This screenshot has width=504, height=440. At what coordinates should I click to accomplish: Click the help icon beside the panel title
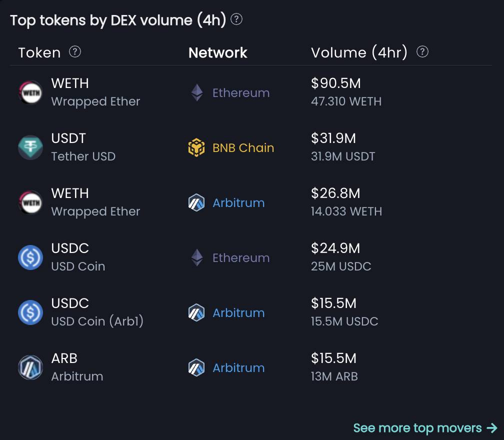(x=236, y=19)
